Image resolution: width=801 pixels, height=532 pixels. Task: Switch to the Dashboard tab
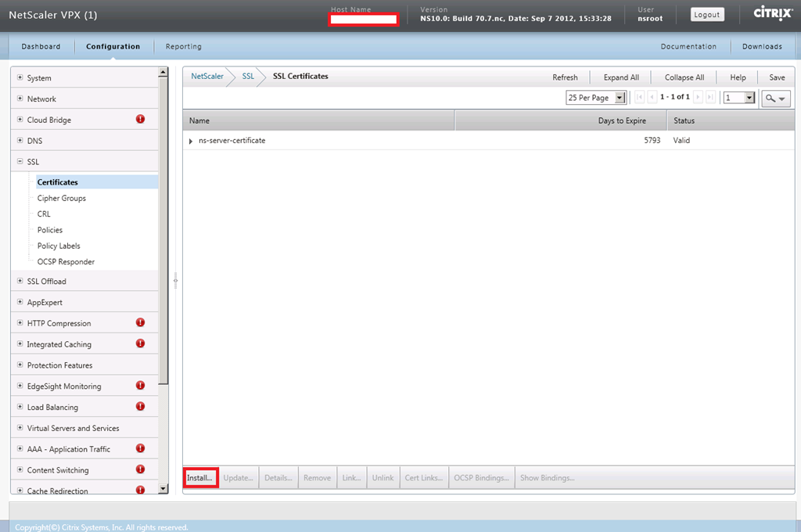pyautogui.click(x=41, y=46)
